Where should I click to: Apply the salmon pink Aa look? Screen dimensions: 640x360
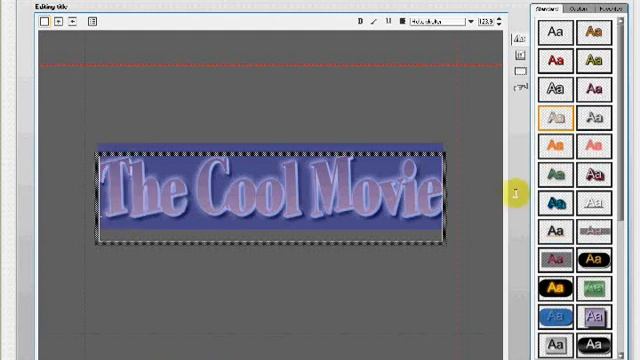point(594,146)
